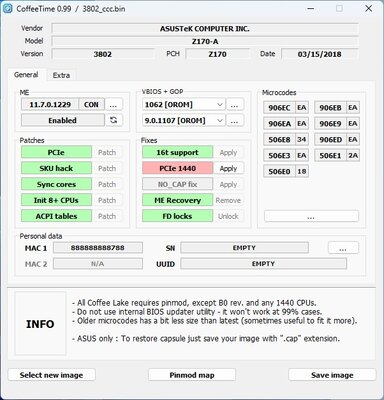The image size is (384, 400).
Task: Click the SKU hack patch indicator
Action: 56,168
